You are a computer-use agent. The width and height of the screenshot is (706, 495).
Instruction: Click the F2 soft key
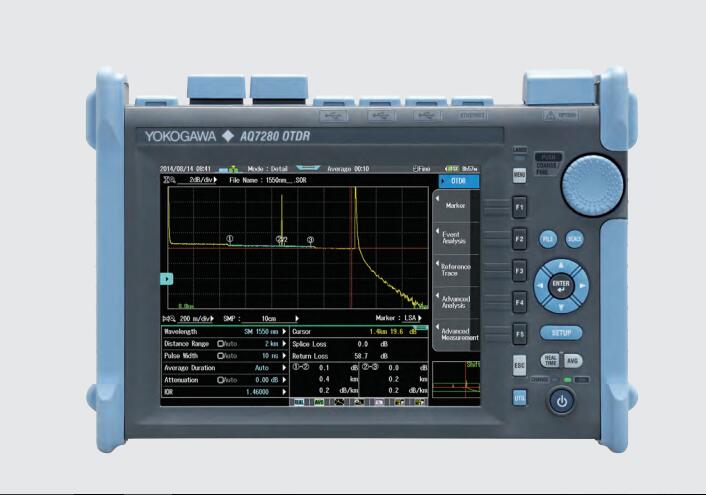point(519,239)
